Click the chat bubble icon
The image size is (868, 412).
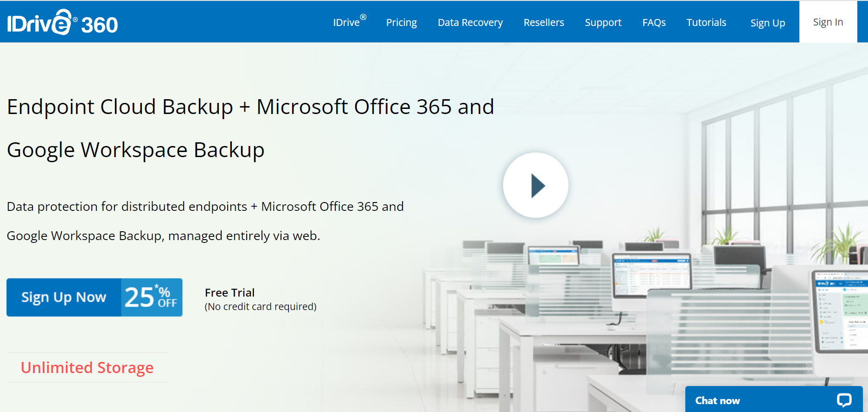(844, 400)
